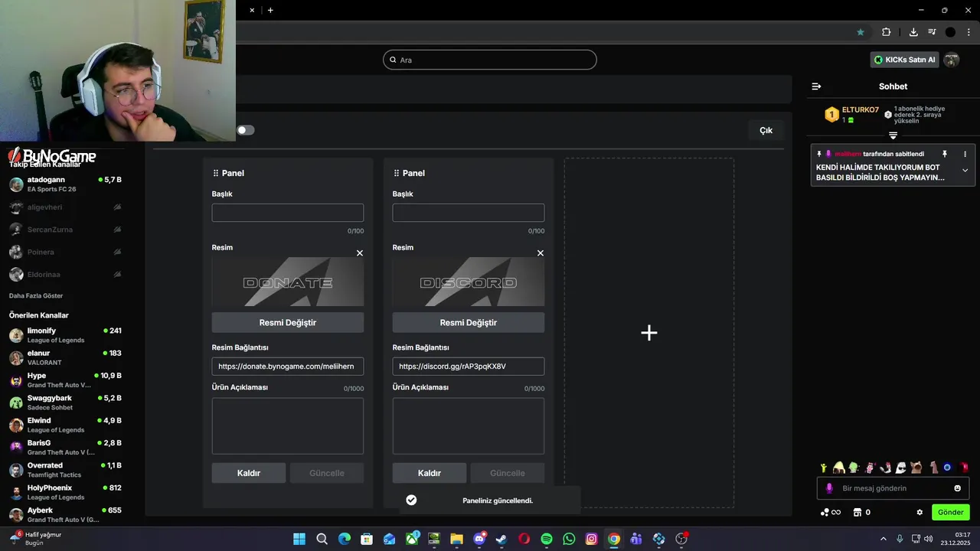
Task: Click Kaldır on the Discord panel
Action: (430, 473)
